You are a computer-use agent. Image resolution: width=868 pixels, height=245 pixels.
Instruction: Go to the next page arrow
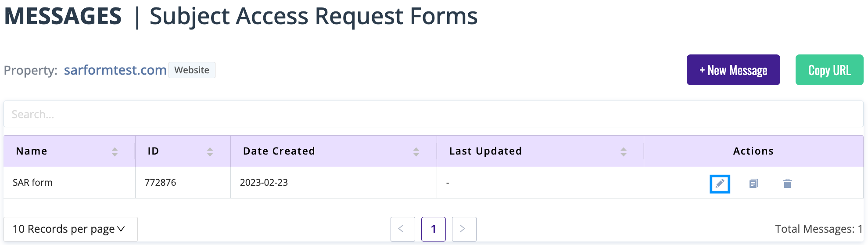click(464, 229)
